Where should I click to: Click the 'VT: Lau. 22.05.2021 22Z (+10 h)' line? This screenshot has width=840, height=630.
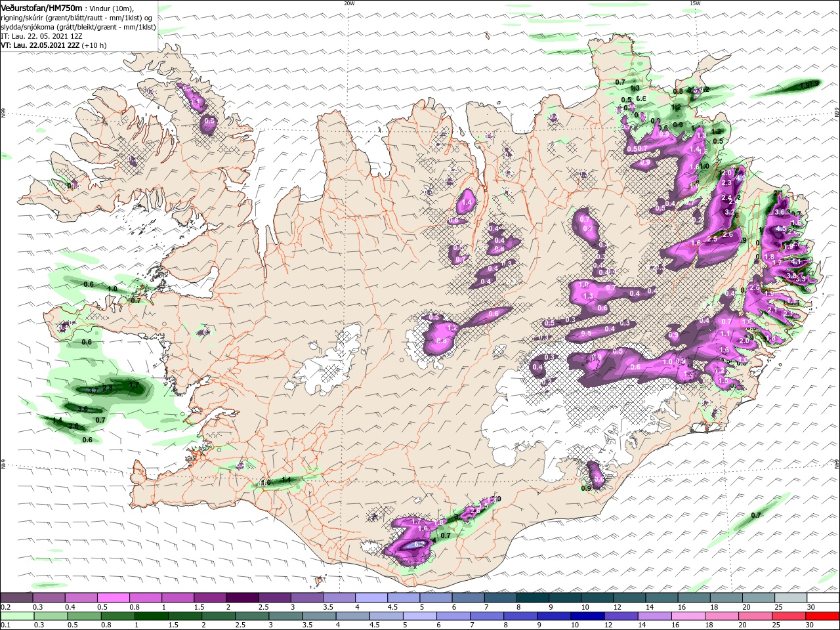click(54, 45)
